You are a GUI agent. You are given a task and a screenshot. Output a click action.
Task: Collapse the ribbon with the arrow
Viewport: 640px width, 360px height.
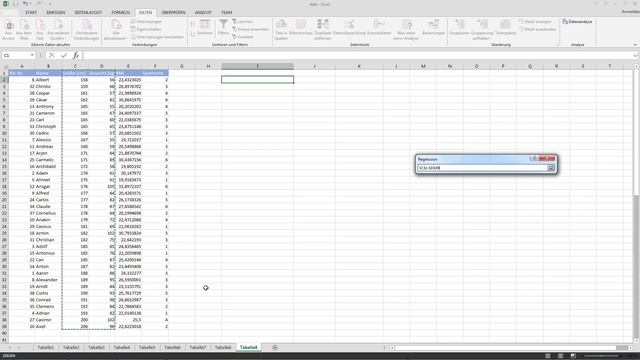pyautogui.click(x=635, y=44)
